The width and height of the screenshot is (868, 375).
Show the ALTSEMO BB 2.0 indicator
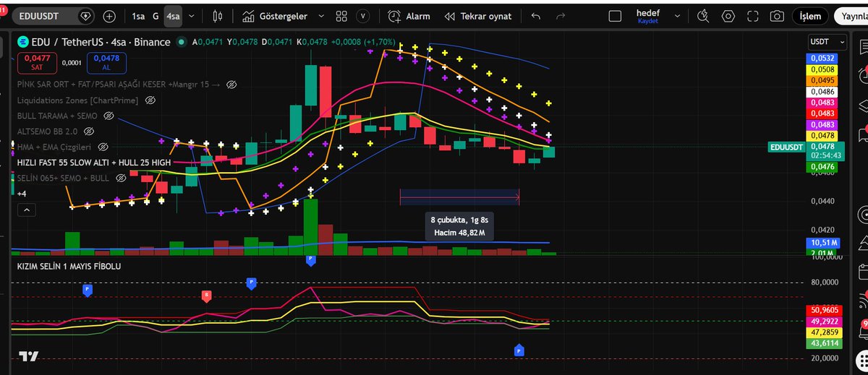[89, 132]
